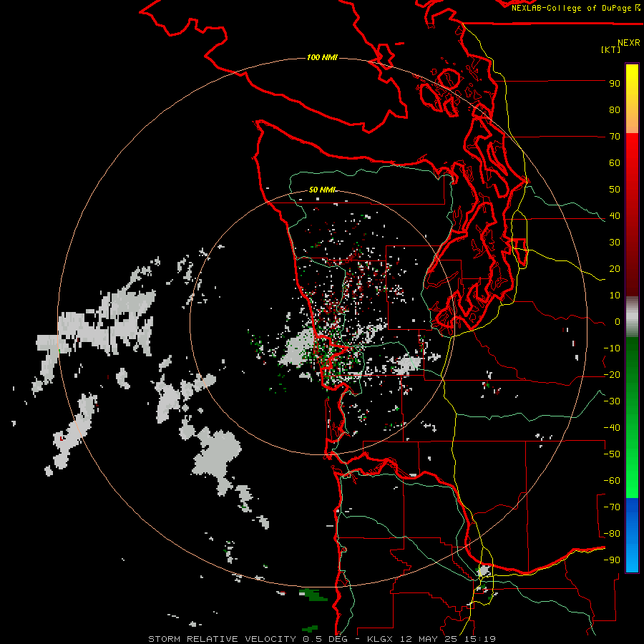This screenshot has width=644, height=644.
Task: Click the -80 value on velocity scale
Action: coord(612,534)
